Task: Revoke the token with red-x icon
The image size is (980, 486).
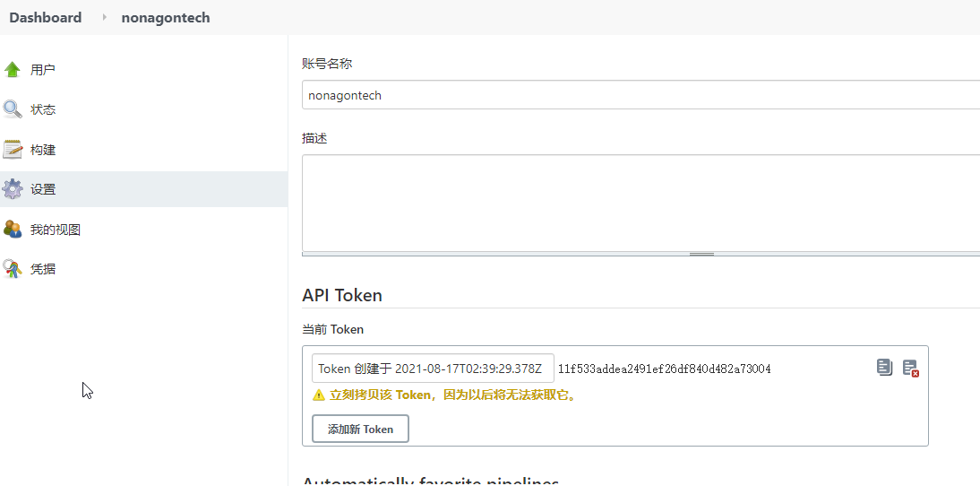Action: (910, 368)
